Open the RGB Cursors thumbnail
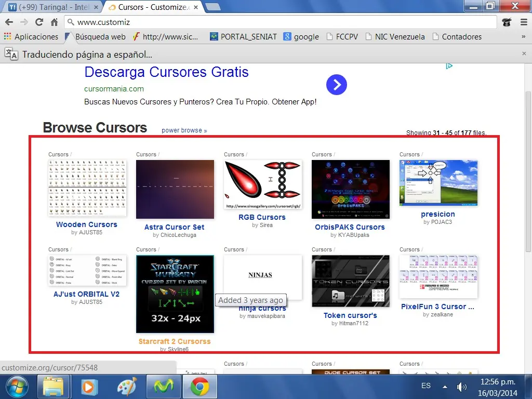The width and height of the screenshot is (532, 399). click(x=263, y=184)
